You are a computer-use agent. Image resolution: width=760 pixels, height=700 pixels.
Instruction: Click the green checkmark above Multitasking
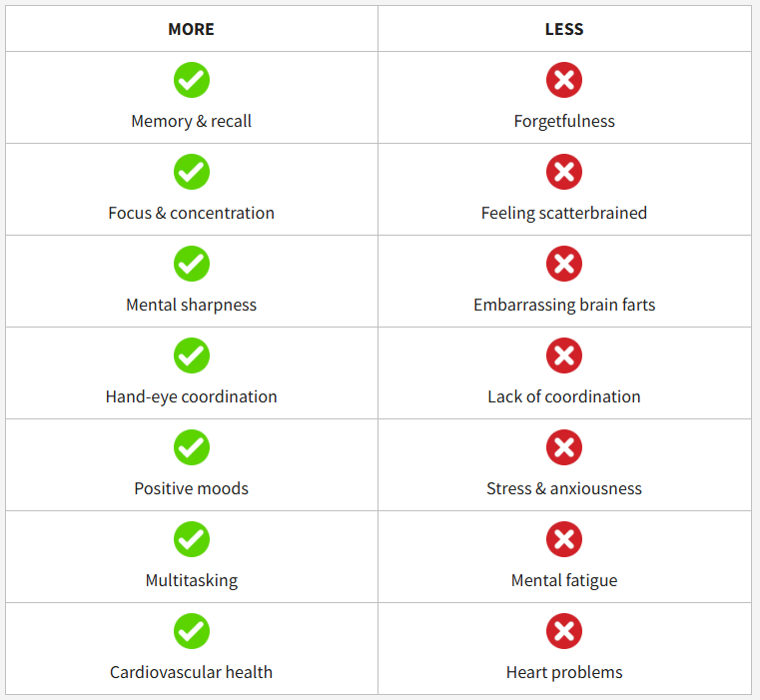point(191,539)
